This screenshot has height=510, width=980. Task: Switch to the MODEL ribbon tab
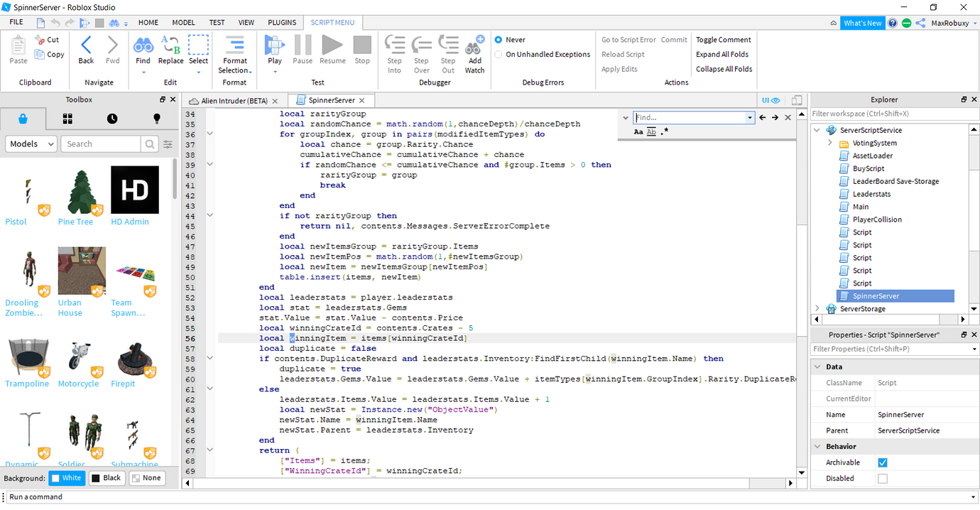coord(183,23)
